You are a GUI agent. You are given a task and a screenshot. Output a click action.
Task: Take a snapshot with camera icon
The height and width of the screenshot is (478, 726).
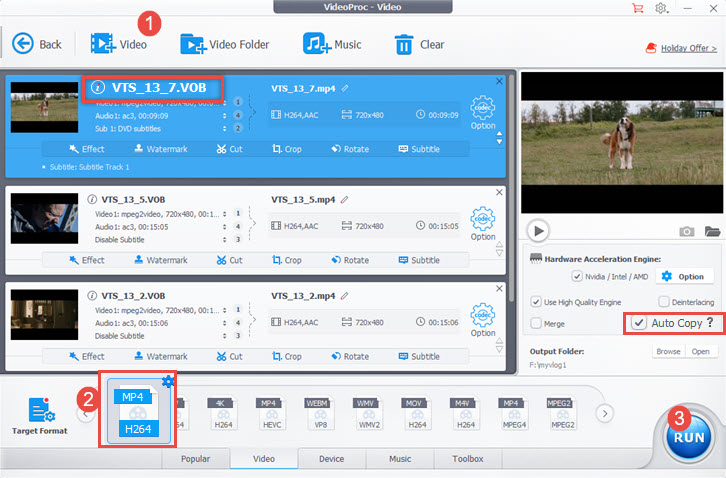[x=687, y=231]
